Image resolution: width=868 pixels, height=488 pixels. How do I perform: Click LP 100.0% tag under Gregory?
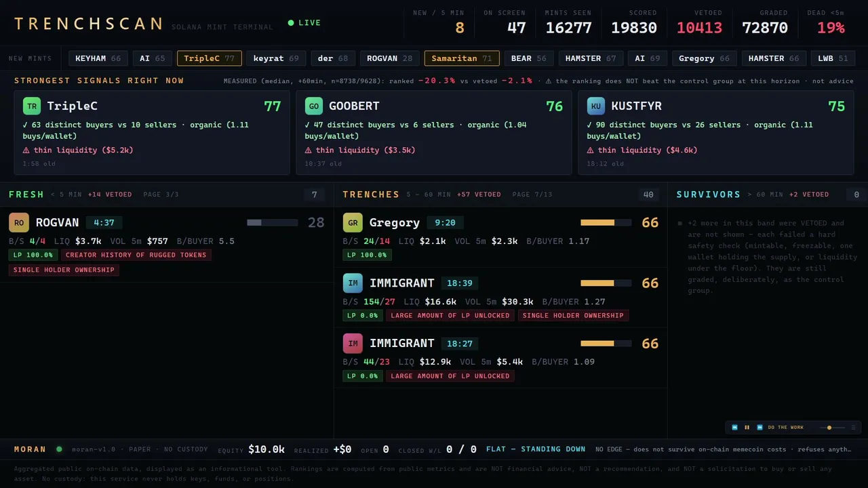point(367,255)
